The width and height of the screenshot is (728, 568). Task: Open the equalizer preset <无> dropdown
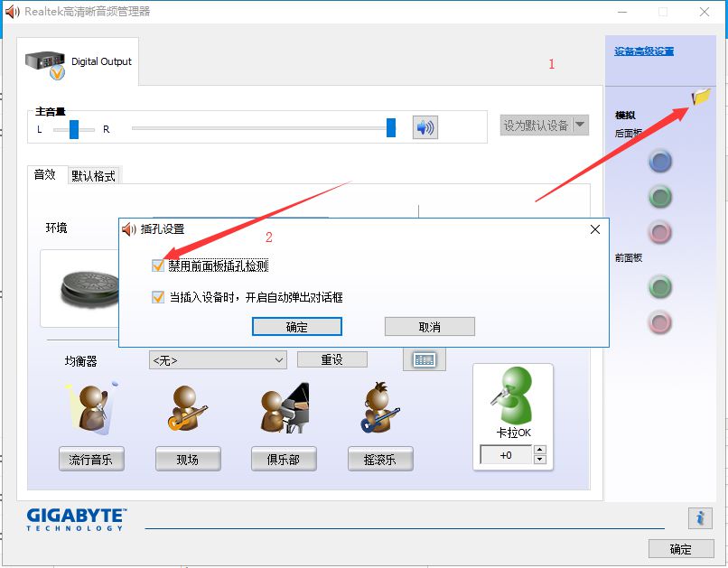pos(218,360)
